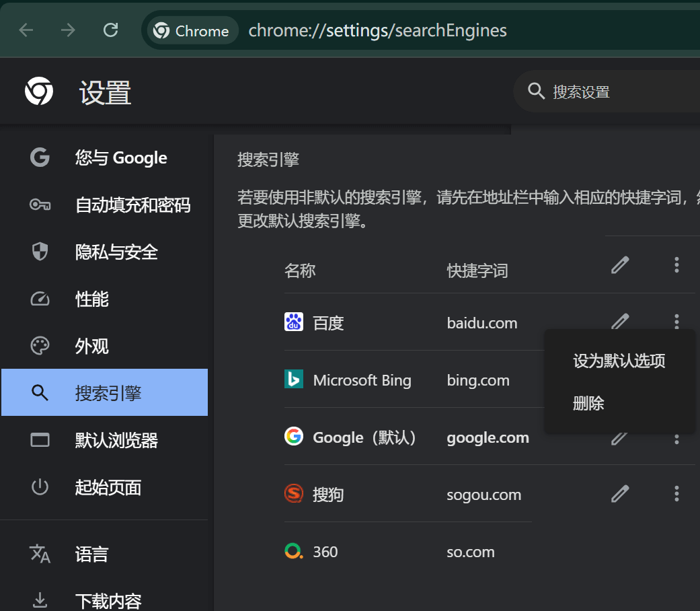Click the Chrome site info chip

click(192, 31)
